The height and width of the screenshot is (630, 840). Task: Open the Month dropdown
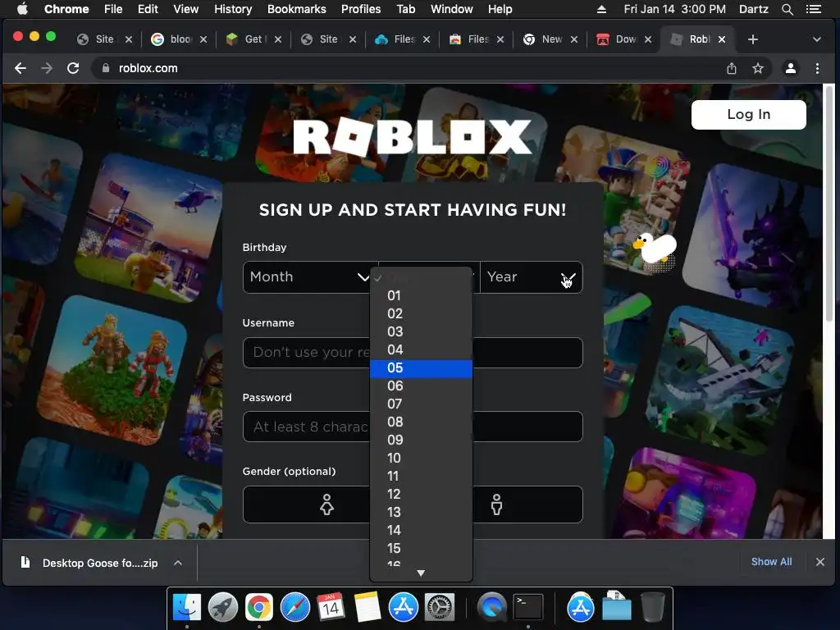point(309,277)
